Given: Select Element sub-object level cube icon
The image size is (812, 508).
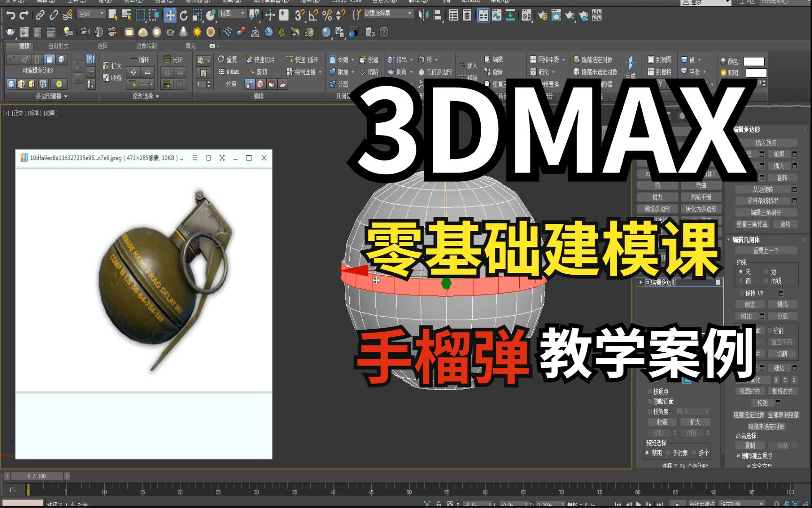Looking at the screenshot, I should (x=61, y=59).
